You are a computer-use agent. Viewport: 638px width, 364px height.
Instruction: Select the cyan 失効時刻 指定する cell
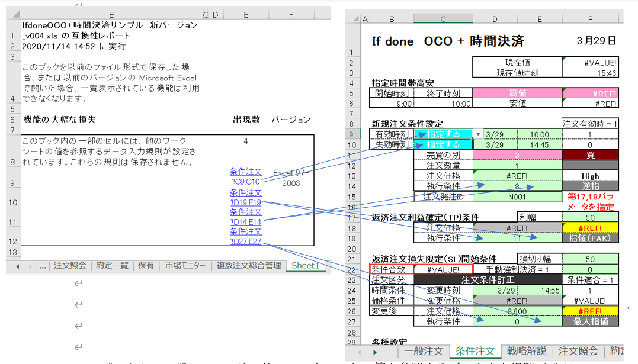tap(443, 144)
